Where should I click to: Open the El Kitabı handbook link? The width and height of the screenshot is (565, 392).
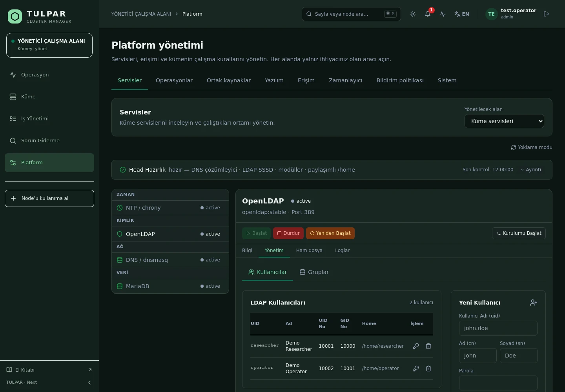click(x=49, y=370)
